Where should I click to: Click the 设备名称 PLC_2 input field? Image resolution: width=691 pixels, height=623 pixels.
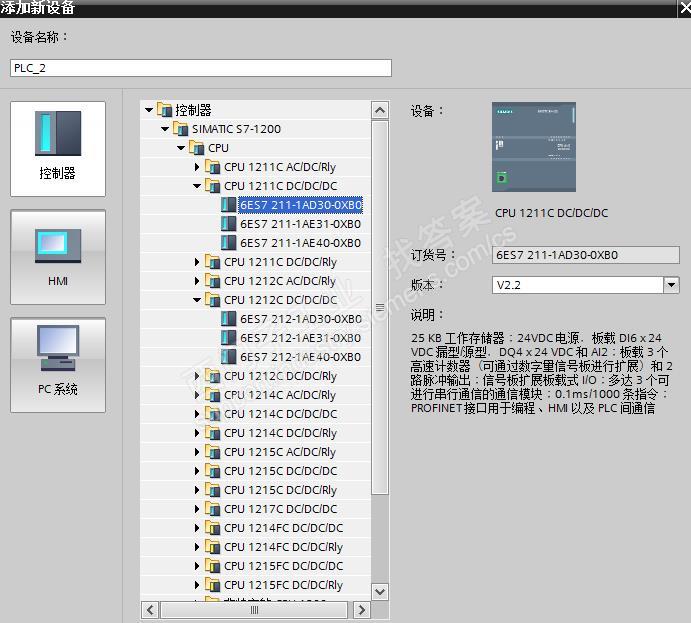[201, 68]
